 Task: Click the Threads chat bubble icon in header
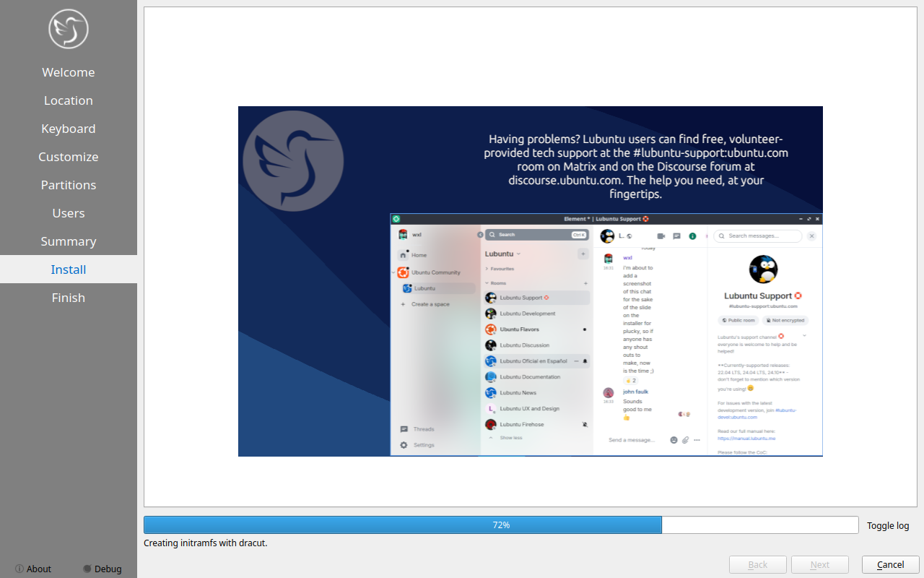click(x=676, y=236)
